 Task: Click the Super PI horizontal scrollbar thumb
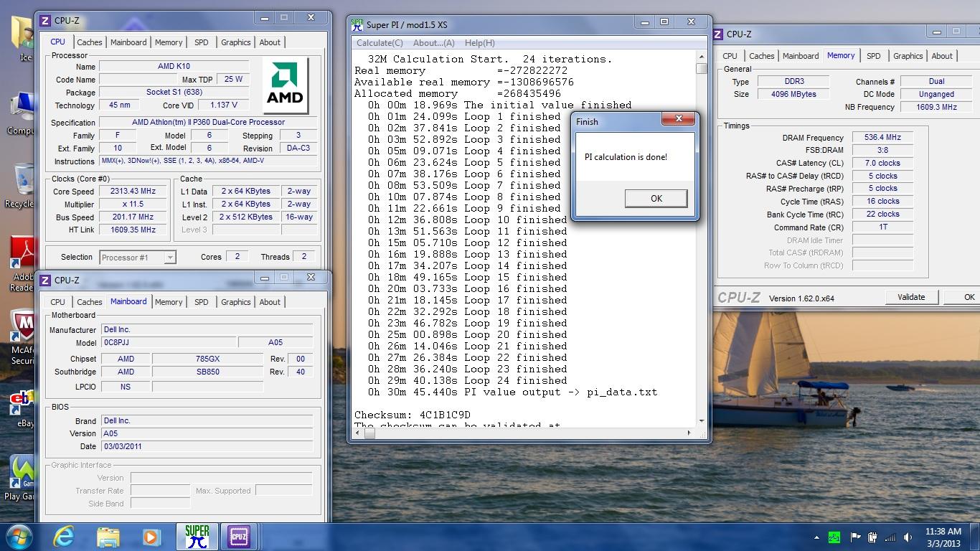[370, 433]
